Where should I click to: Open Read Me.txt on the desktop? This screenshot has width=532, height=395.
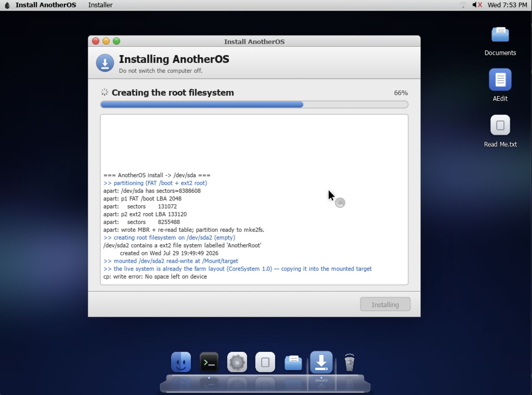point(500,131)
